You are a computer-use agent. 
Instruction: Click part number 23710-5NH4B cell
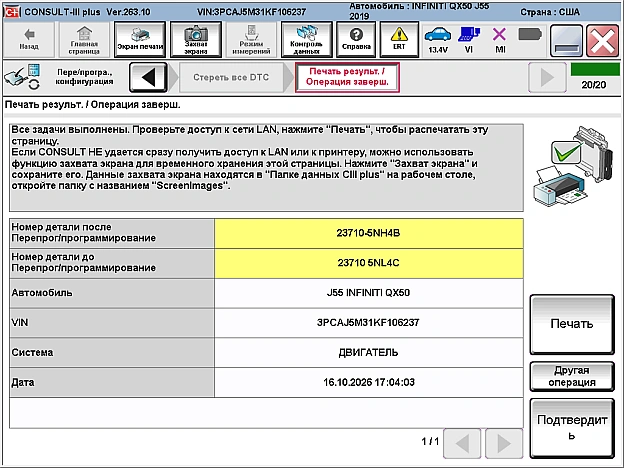[x=369, y=233]
